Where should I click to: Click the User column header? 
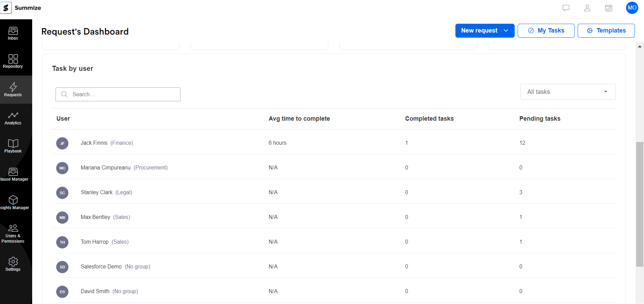tap(63, 119)
